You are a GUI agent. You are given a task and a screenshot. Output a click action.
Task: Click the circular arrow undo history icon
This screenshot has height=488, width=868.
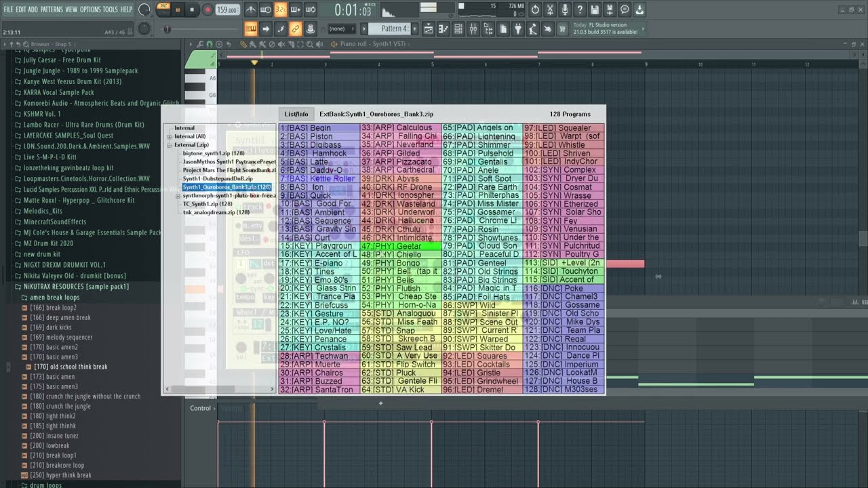535,10
